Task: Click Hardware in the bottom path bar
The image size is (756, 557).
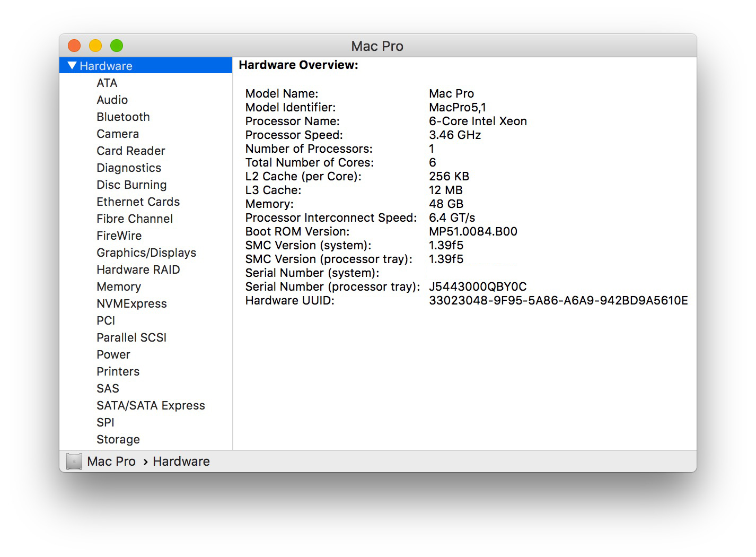Action: pyautogui.click(x=181, y=462)
